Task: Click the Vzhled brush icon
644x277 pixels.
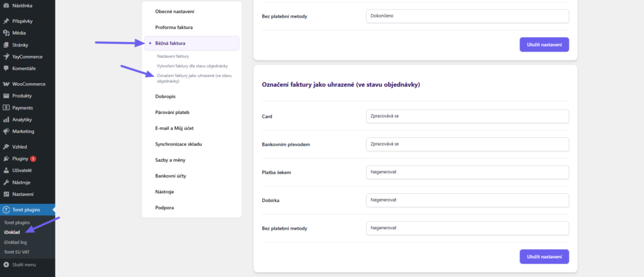Action: [x=6, y=147]
